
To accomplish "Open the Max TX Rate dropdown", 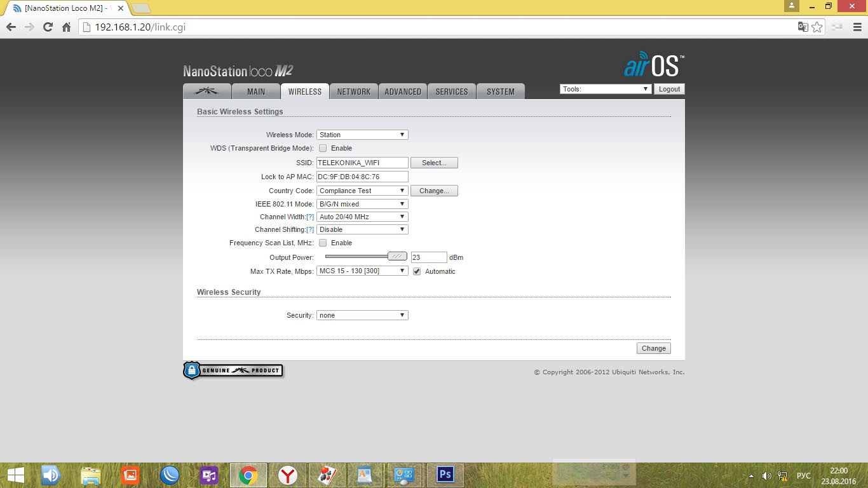I will (362, 271).
